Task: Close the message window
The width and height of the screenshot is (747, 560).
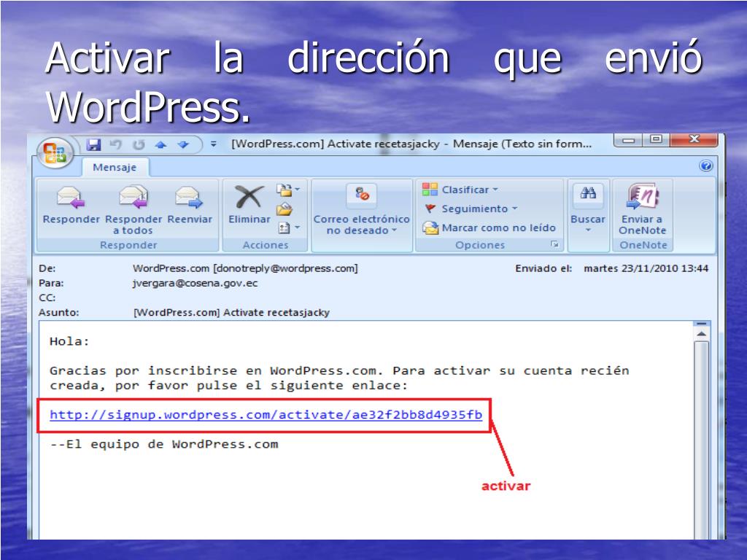Action: 694,139
